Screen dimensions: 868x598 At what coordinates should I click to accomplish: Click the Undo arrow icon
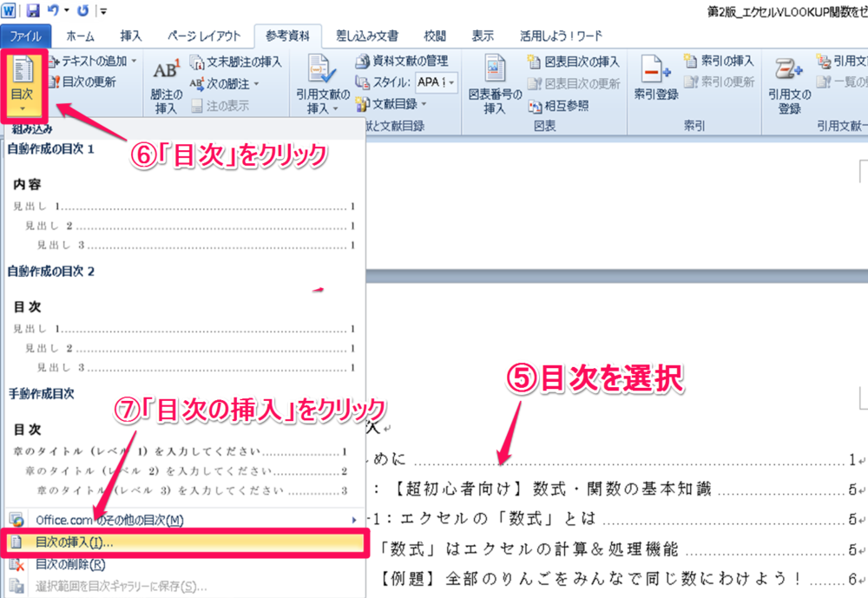(53, 11)
